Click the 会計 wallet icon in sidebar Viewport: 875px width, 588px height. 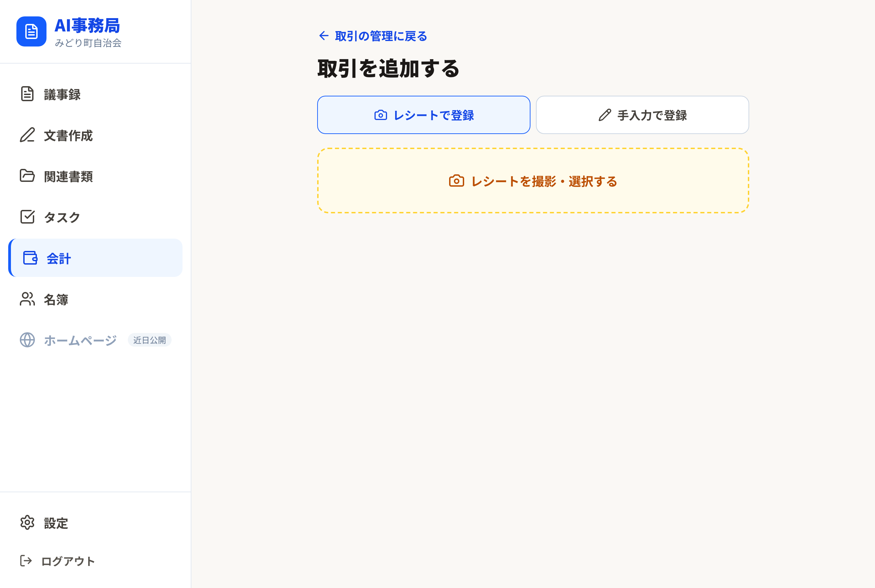(30, 258)
